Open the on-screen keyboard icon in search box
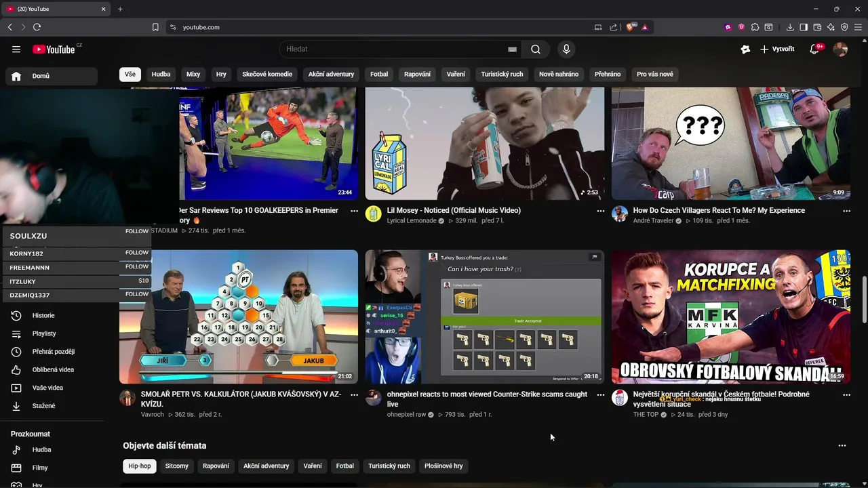This screenshot has width=868, height=488. pyautogui.click(x=512, y=49)
